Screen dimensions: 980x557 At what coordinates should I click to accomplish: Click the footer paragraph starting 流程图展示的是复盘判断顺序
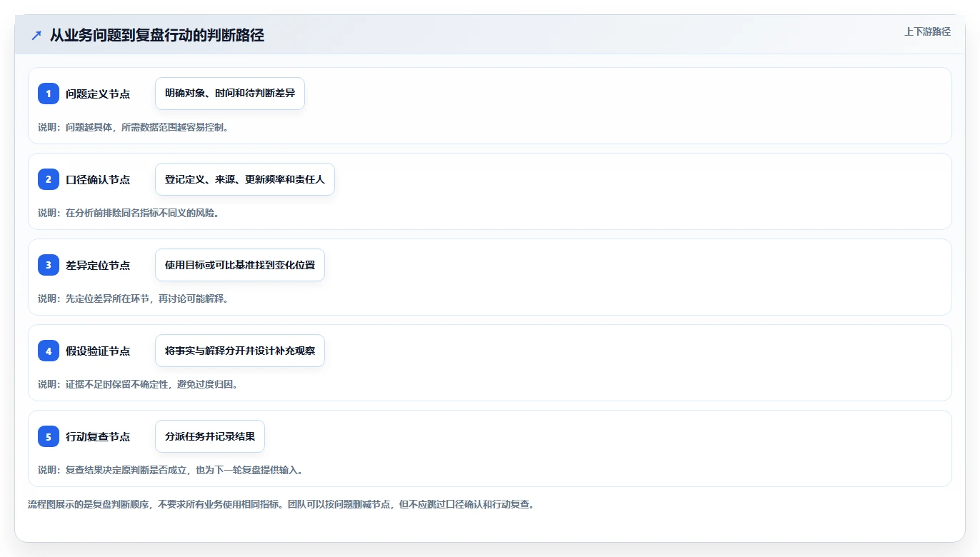(281, 504)
